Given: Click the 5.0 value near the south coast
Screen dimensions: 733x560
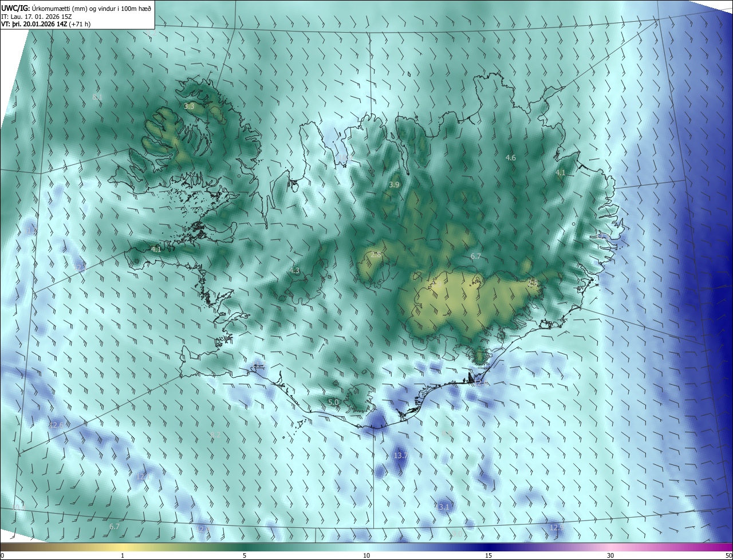Looking at the screenshot, I should (333, 402).
